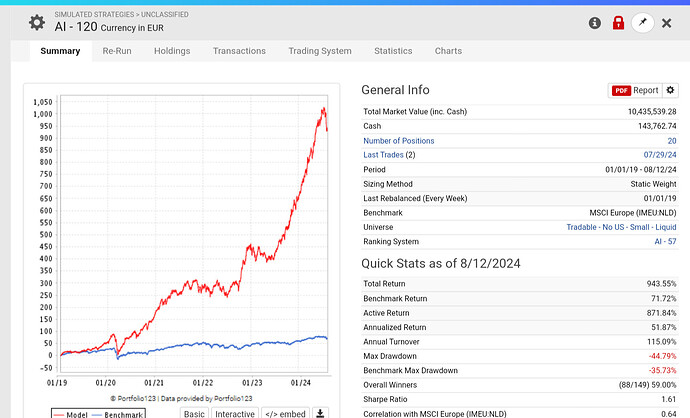Screen dimensions: 690x418
Task: Click the Annual Turnover 115.09%
Action: click(x=662, y=342)
